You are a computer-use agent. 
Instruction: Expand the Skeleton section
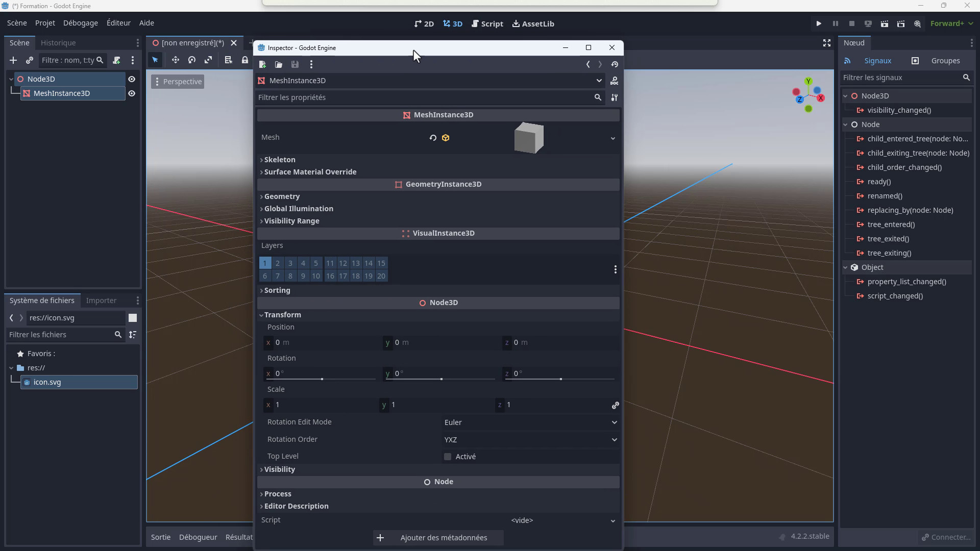[x=438, y=160]
